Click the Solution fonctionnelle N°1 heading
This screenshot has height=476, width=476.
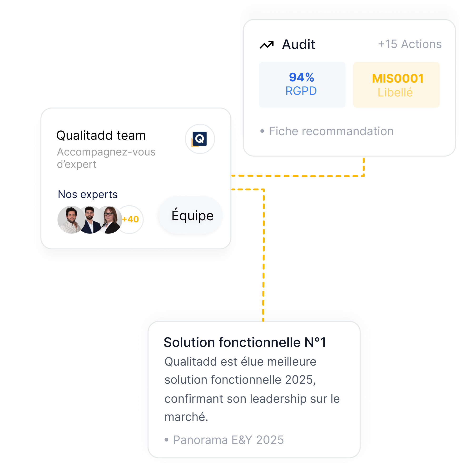coord(245,342)
